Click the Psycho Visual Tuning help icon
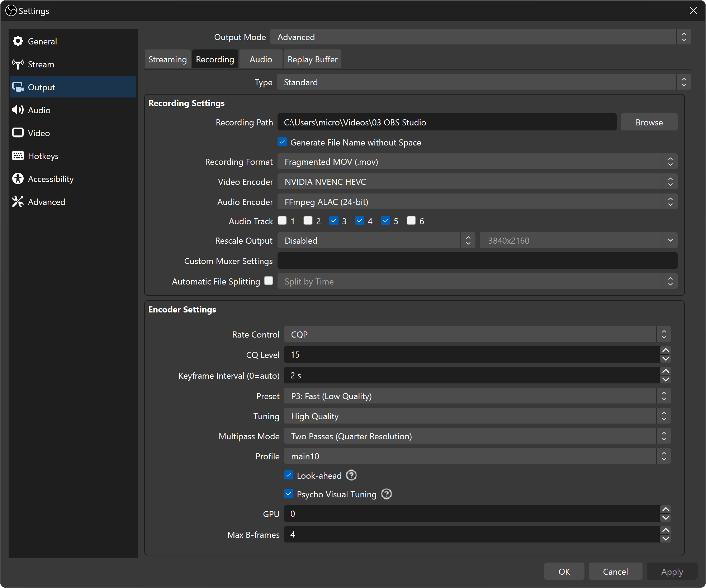The height and width of the screenshot is (588, 706). [x=387, y=494]
